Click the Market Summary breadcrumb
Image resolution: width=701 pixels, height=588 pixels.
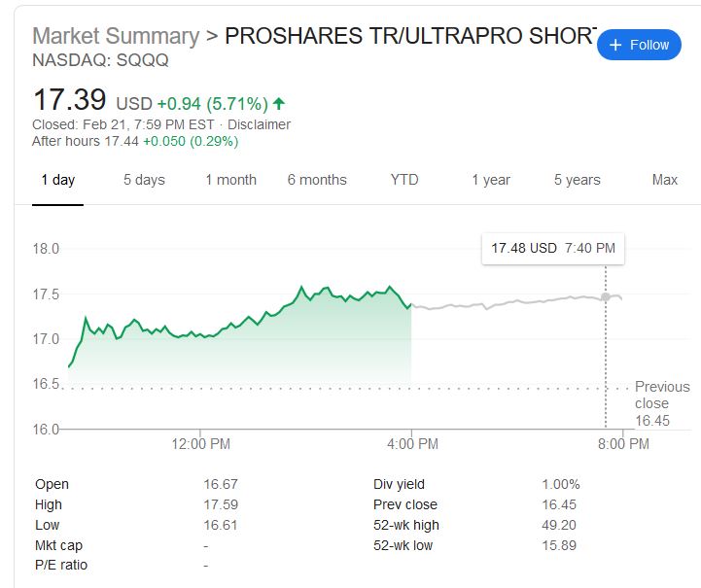[115, 37]
